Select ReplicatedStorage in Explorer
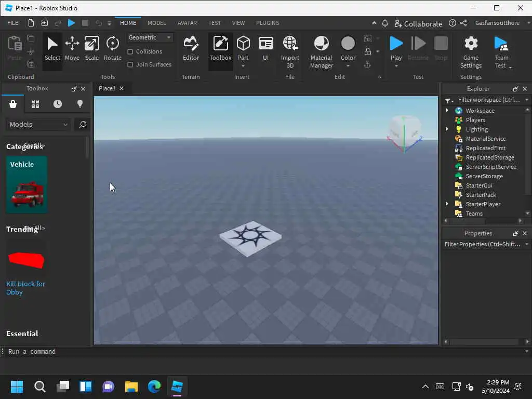 point(489,157)
